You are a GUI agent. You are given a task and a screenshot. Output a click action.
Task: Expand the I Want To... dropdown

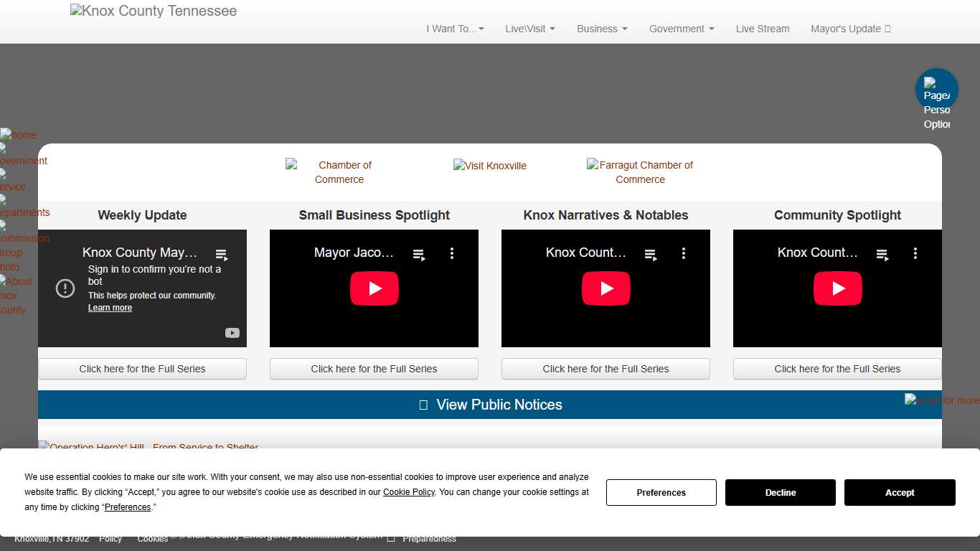pos(455,29)
